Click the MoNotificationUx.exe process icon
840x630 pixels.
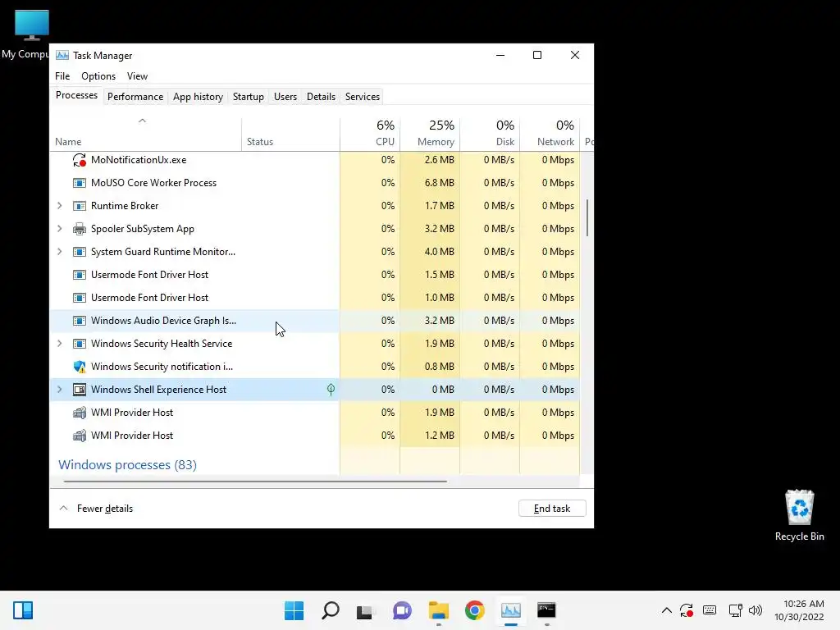(80, 160)
